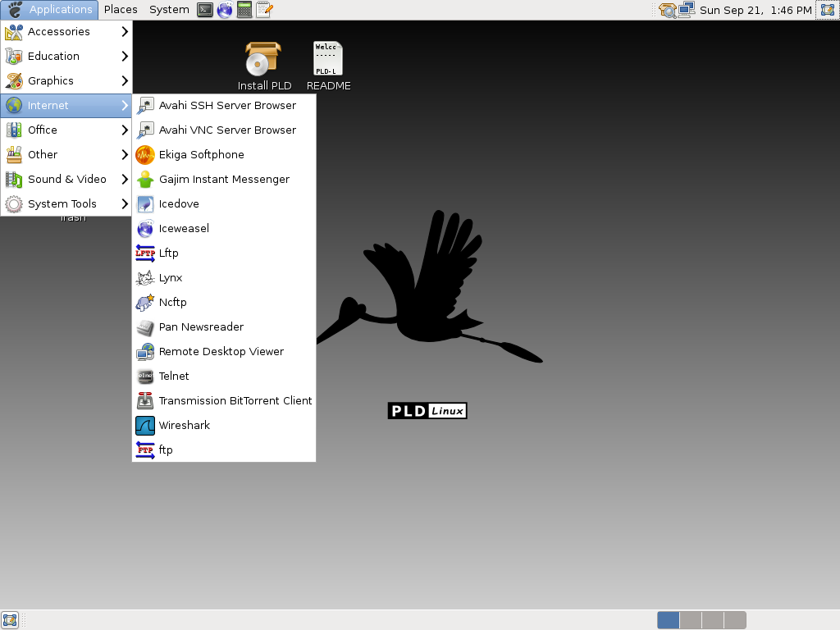Expand the Accessories submenu
This screenshot has height=630, width=840.
(x=66, y=32)
